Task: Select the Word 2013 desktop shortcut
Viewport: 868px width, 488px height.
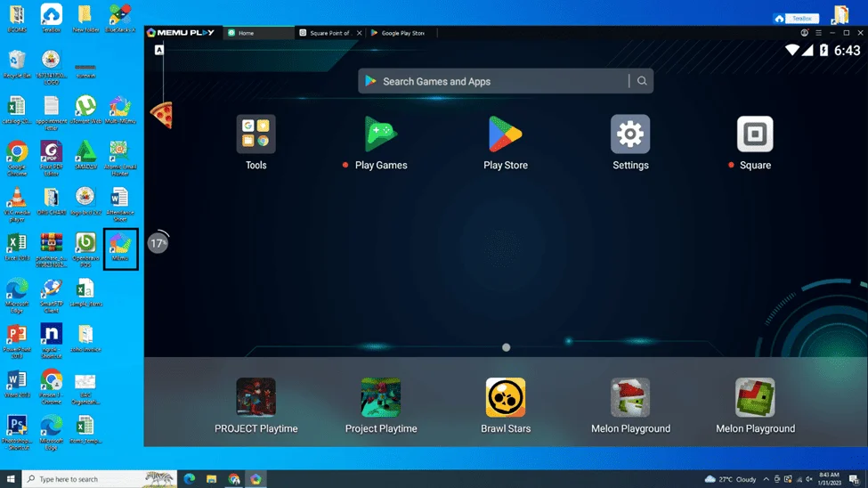Action: [17, 385]
